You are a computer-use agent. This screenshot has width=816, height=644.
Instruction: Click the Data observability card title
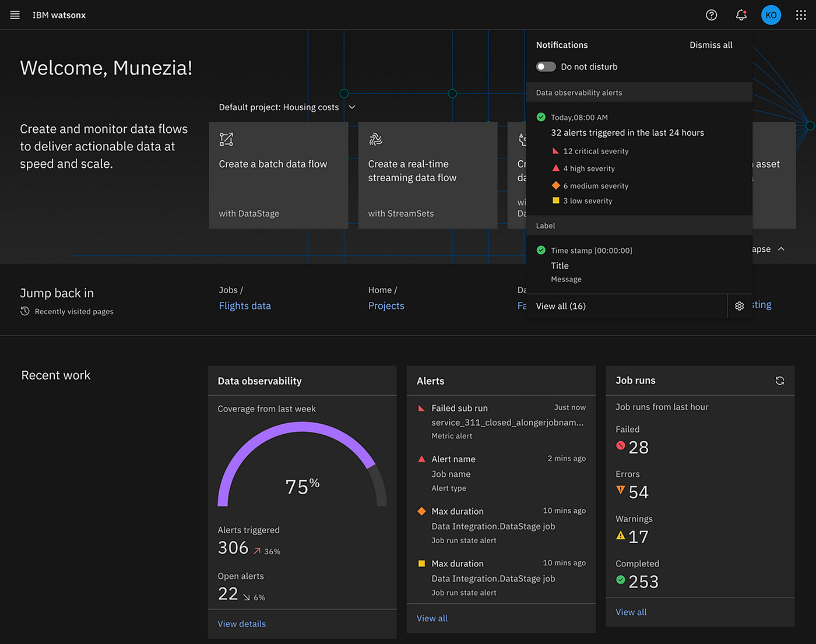(259, 381)
